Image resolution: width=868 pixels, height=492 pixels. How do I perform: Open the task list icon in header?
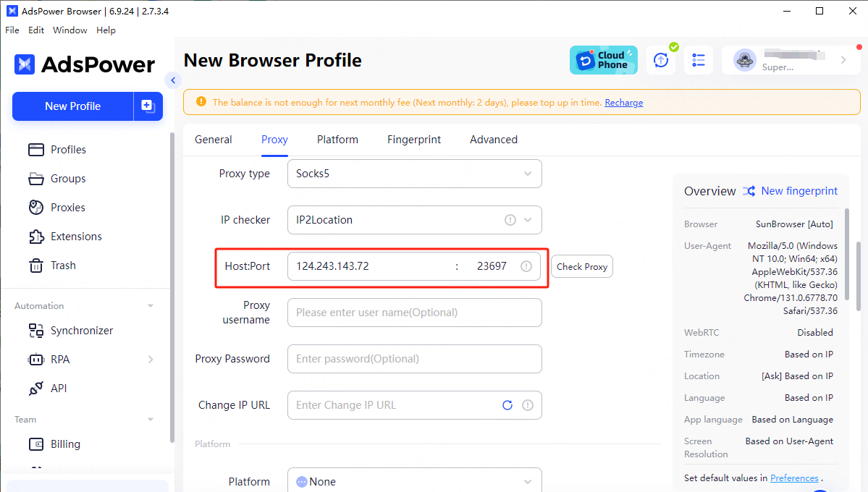pyautogui.click(x=698, y=60)
